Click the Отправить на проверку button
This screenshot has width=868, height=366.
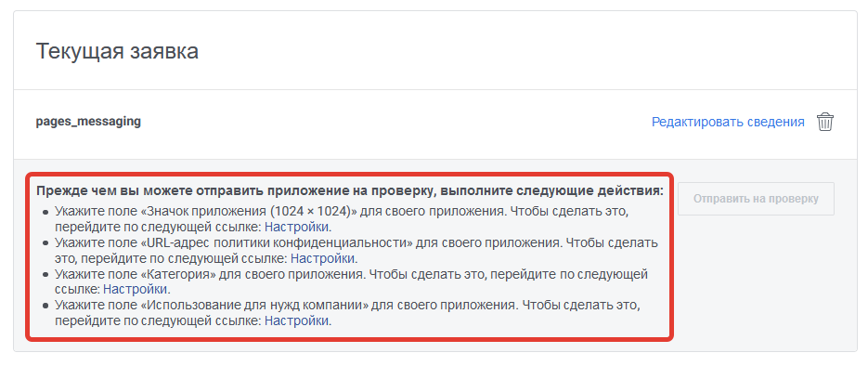coord(756,199)
